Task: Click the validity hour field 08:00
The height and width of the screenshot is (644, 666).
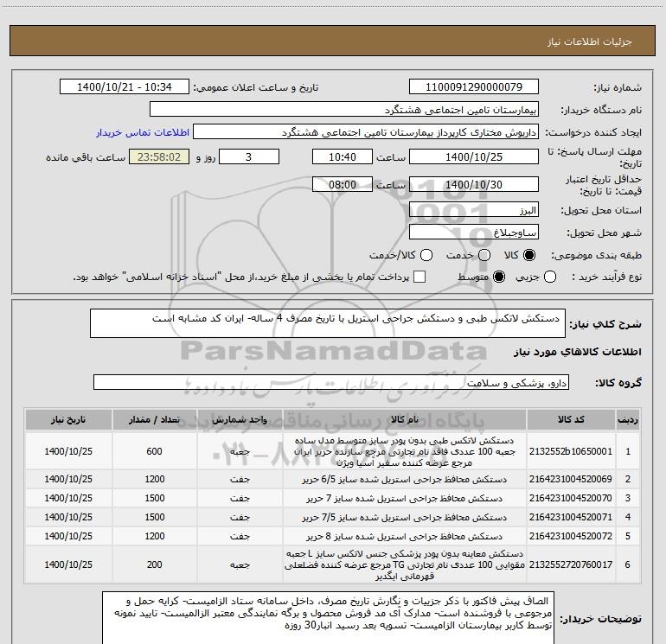Action: point(343,185)
